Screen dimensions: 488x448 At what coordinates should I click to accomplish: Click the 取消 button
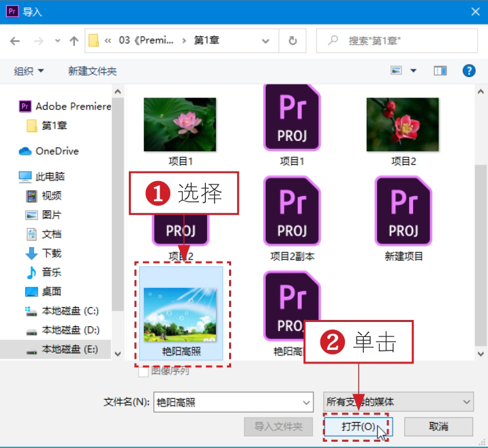pos(438,426)
